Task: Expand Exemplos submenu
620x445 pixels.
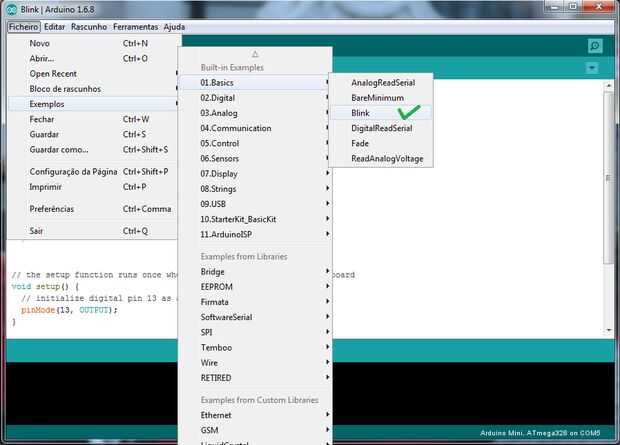Action: (x=94, y=104)
